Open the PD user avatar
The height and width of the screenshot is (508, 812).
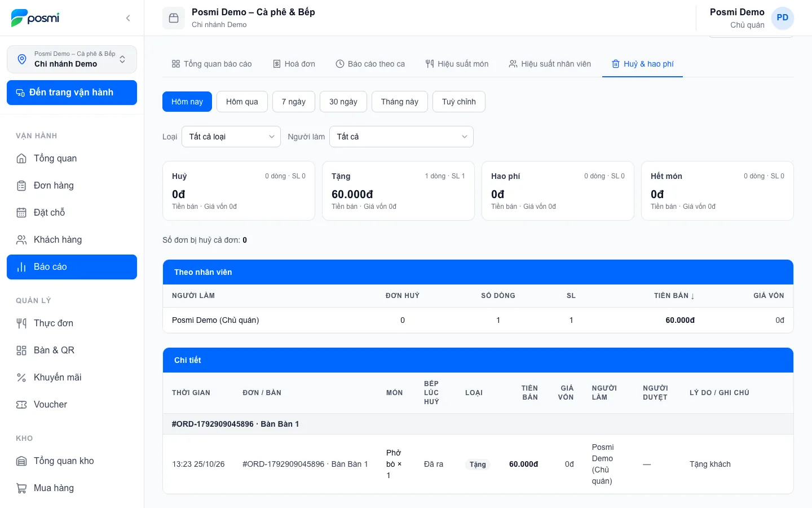[782, 18]
